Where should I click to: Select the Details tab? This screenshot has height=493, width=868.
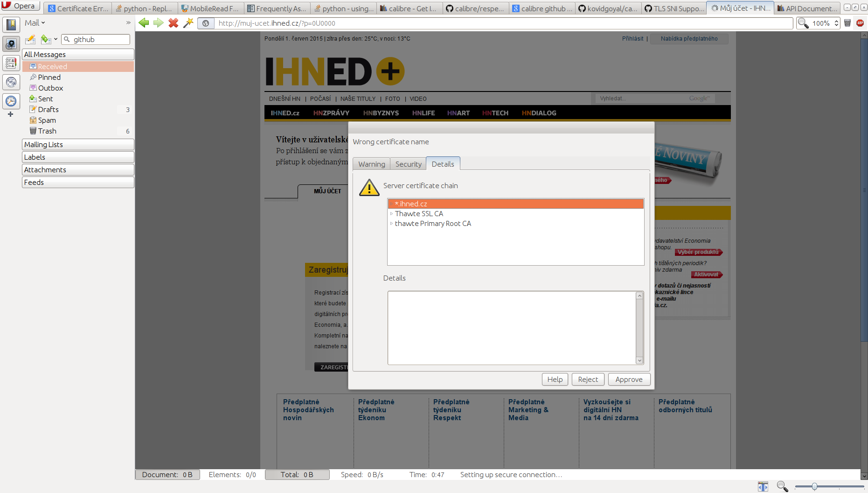pyautogui.click(x=443, y=164)
